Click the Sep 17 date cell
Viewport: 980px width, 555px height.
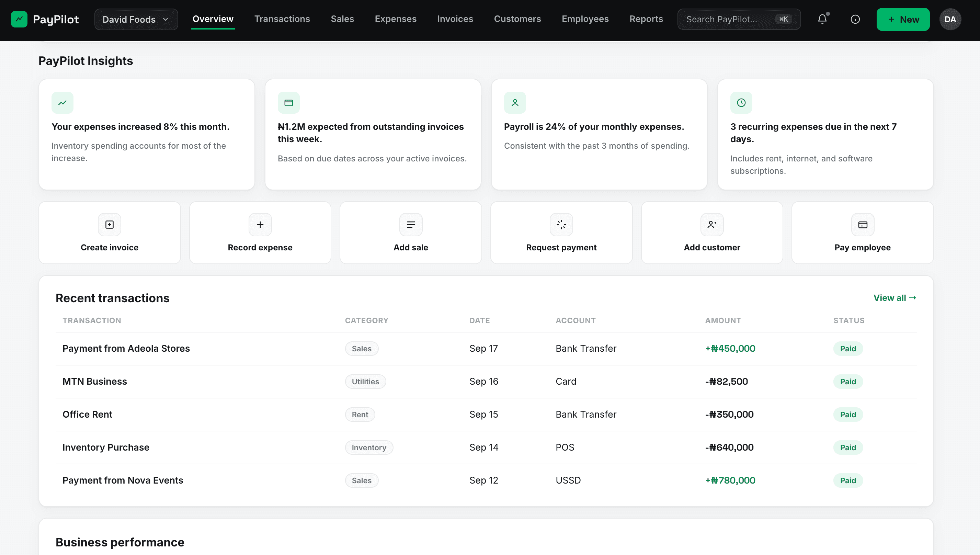pos(483,348)
